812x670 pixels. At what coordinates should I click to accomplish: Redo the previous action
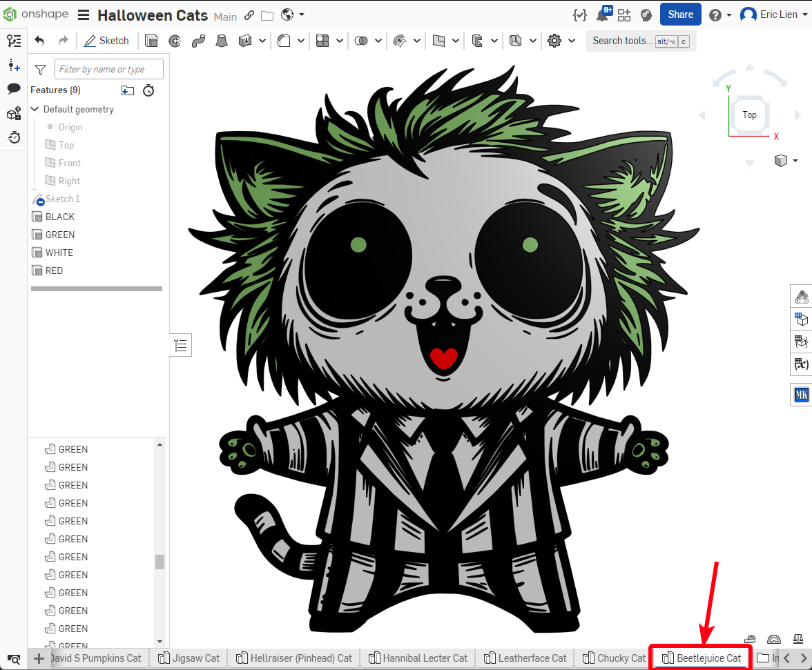(64, 41)
